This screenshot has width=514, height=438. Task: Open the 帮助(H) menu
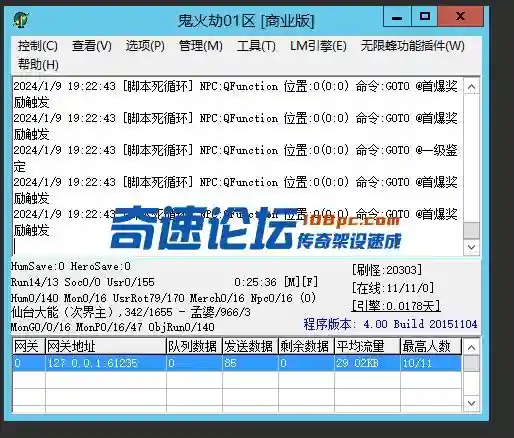pyautogui.click(x=38, y=64)
